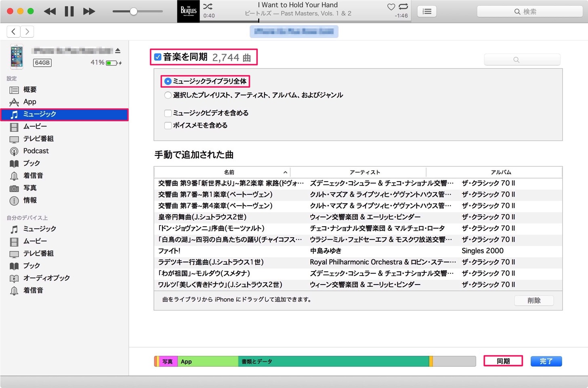Viewport: 588px width, 388px height.
Task: Select ミュージック under 設定
Action: pyautogui.click(x=65, y=114)
